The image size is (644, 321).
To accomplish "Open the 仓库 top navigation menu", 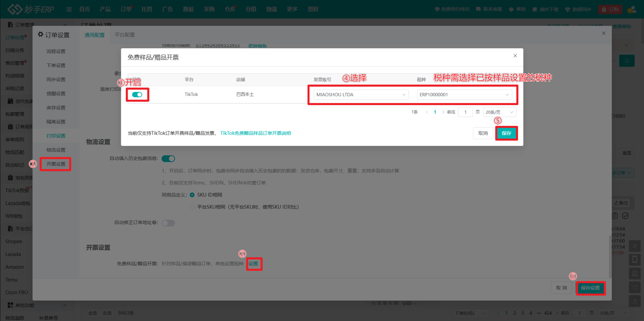I will pyautogui.click(x=230, y=9).
